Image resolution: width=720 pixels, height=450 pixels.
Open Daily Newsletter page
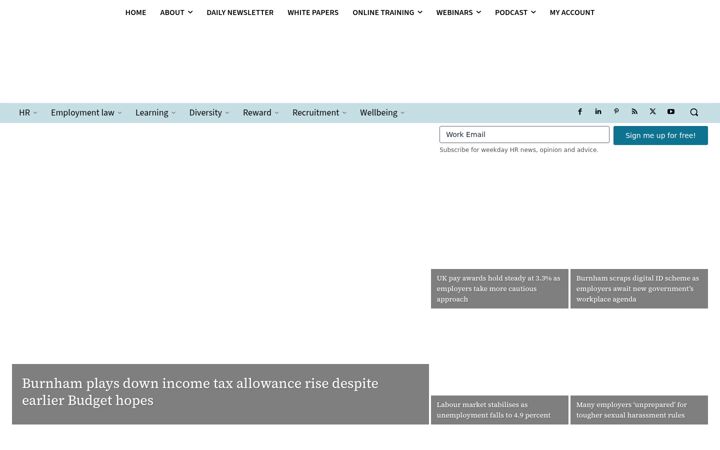[240, 12]
